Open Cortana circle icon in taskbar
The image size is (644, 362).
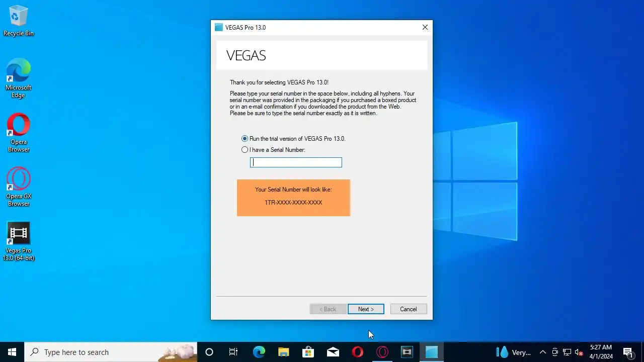(209, 352)
